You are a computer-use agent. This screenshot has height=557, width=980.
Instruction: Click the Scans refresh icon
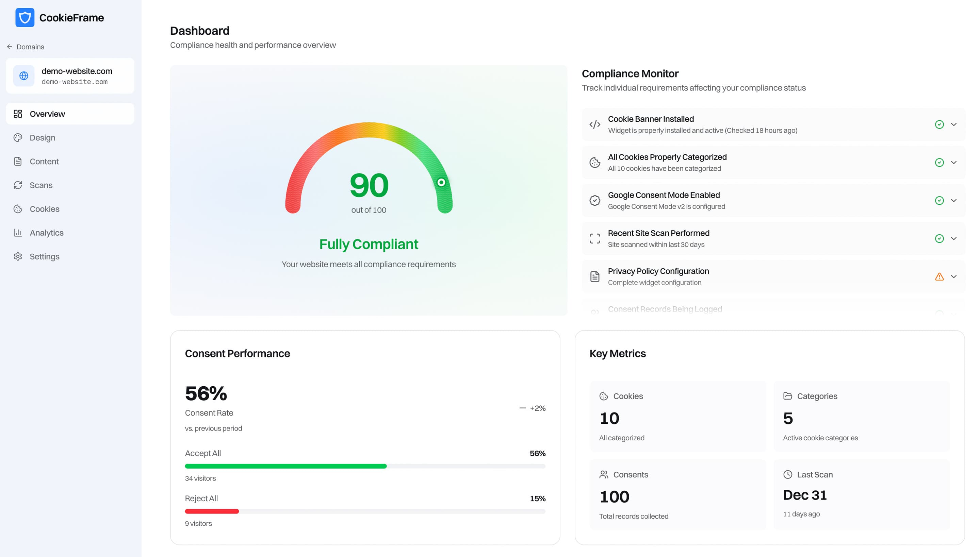[x=18, y=185]
